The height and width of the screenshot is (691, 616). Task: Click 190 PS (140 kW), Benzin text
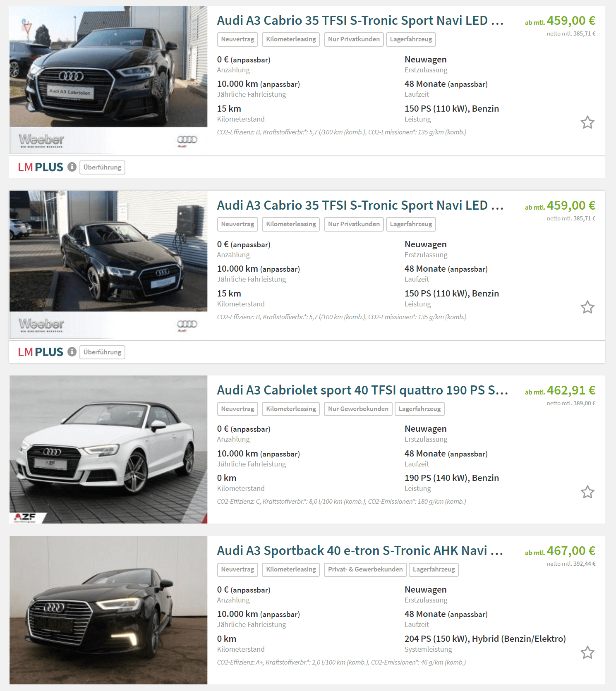click(x=452, y=478)
